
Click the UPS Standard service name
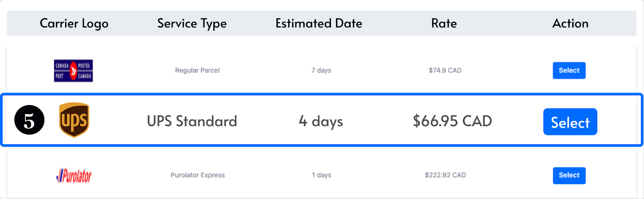[x=192, y=121]
